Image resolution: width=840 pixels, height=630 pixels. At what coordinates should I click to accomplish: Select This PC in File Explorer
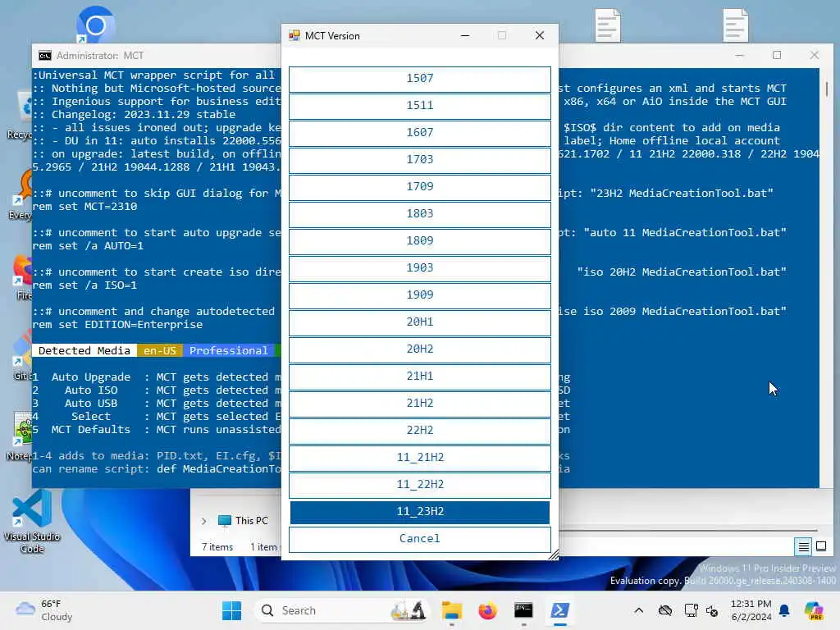coord(243,521)
